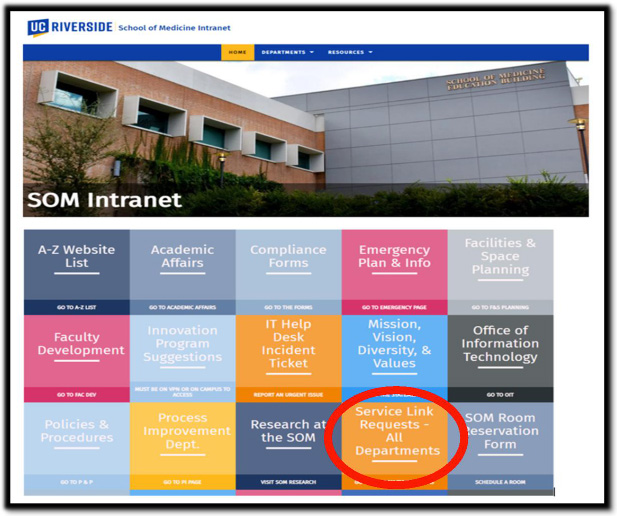Screen dimensions: 617x516
Task: Click the SOM building banner image
Action: [x=305, y=138]
